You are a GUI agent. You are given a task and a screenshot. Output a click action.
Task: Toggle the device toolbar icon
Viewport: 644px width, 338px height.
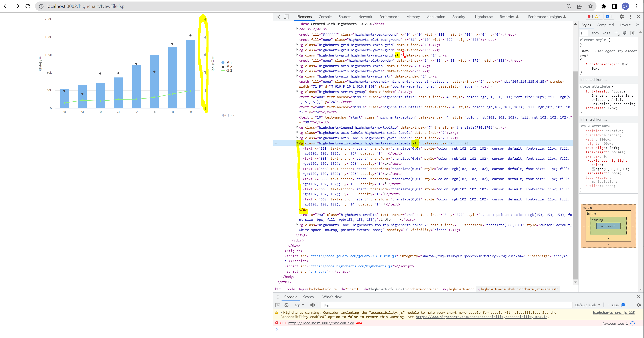pos(286,17)
